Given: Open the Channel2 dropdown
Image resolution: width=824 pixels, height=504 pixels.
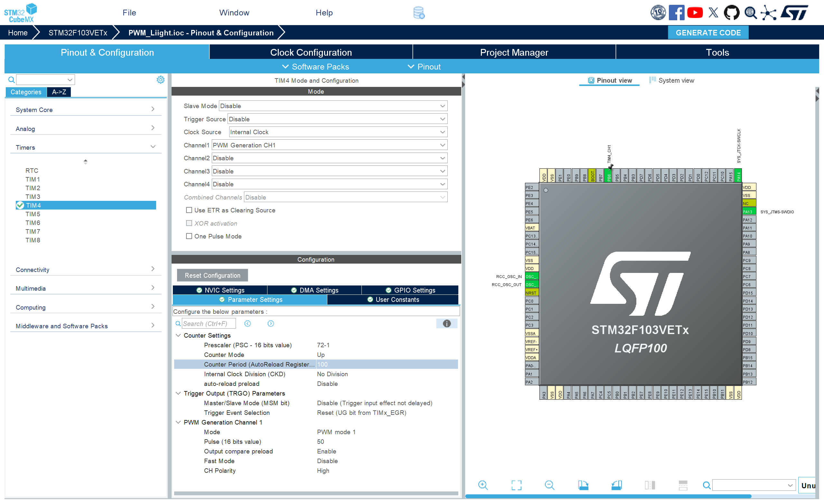Looking at the screenshot, I should (329, 158).
